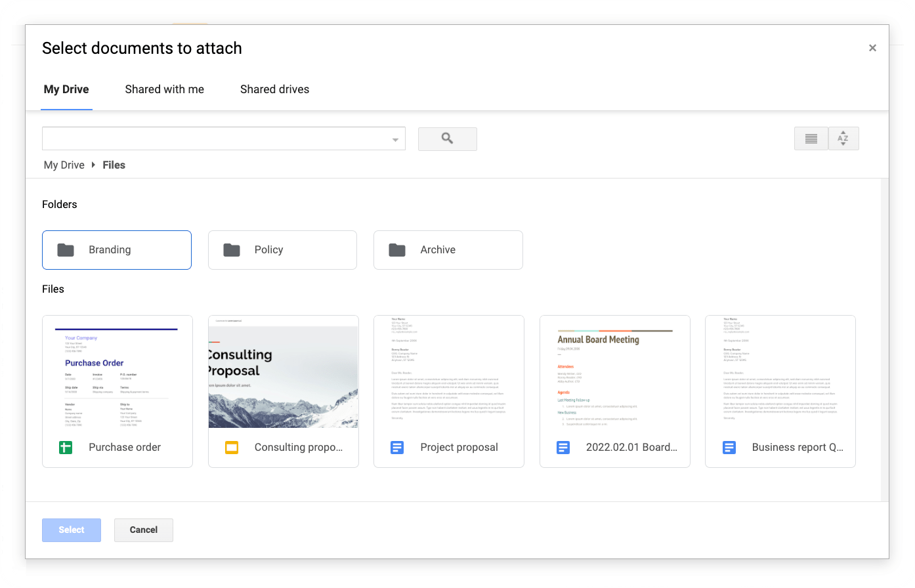Open the Policy folder
This screenshot has height=588, width=915.
click(282, 249)
